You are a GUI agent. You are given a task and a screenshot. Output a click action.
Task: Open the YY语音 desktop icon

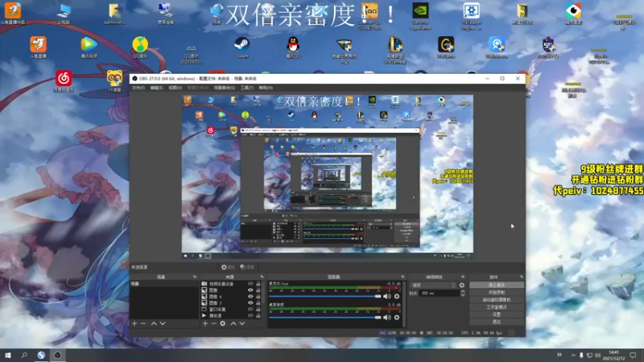tap(114, 81)
